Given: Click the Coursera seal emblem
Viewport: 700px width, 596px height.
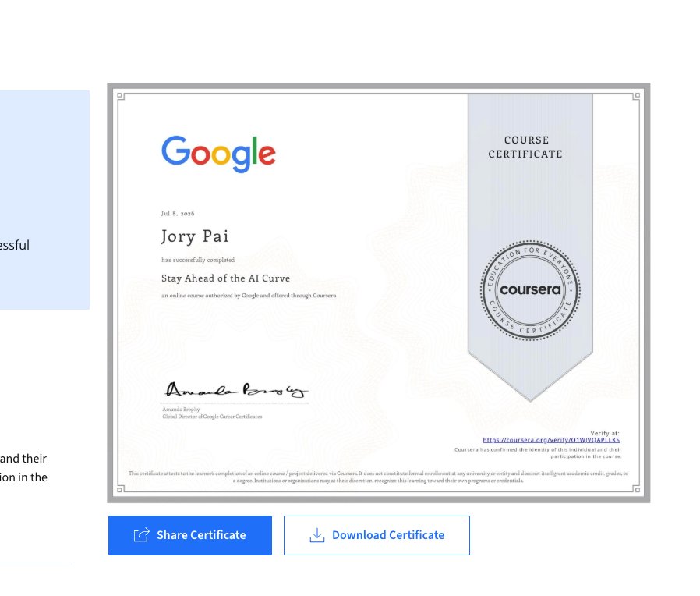Looking at the screenshot, I should pos(530,290).
